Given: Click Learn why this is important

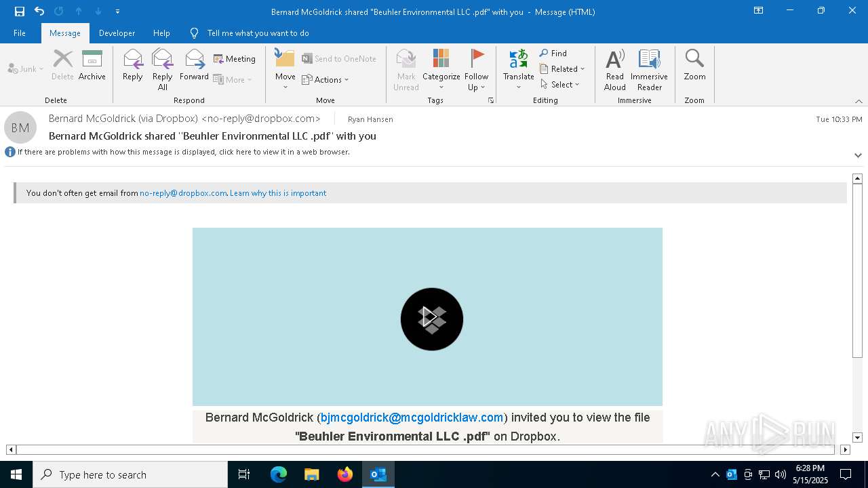Looking at the screenshot, I should coord(278,193).
